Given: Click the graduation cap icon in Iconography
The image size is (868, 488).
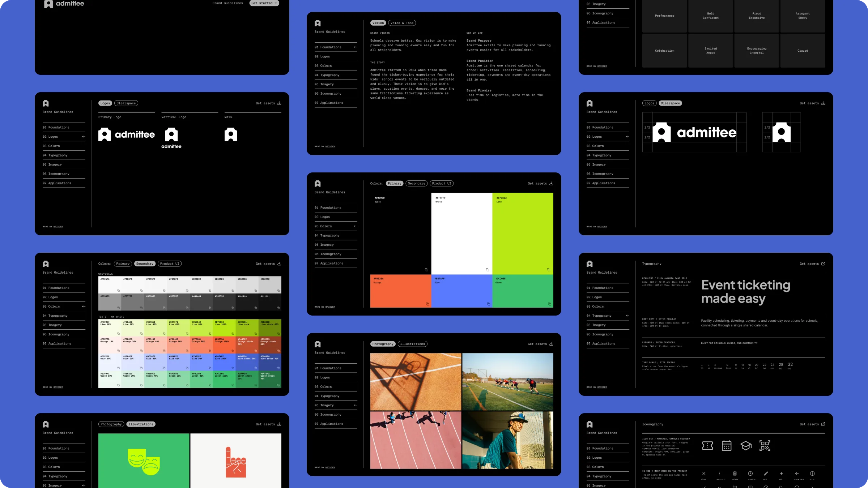Looking at the screenshot, I should [x=746, y=446].
